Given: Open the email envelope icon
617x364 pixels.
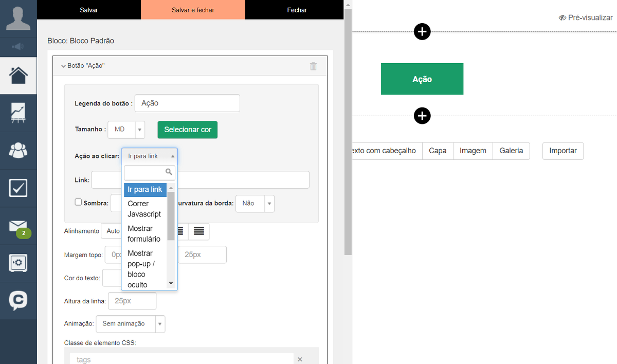Looking at the screenshot, I should [x=18, y=226].
